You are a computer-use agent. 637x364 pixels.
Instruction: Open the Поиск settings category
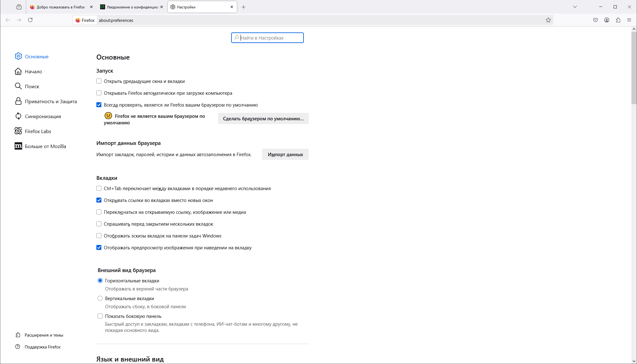(x=27, y=86)
